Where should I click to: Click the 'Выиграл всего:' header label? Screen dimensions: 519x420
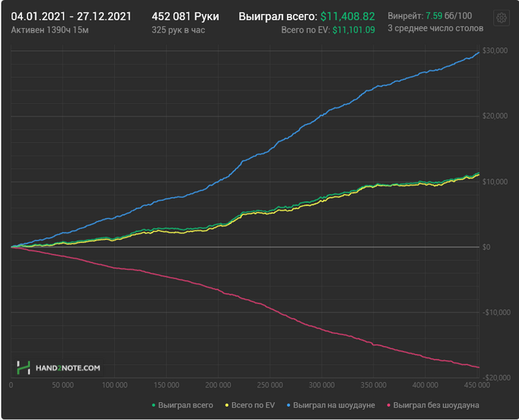[278, 16]
